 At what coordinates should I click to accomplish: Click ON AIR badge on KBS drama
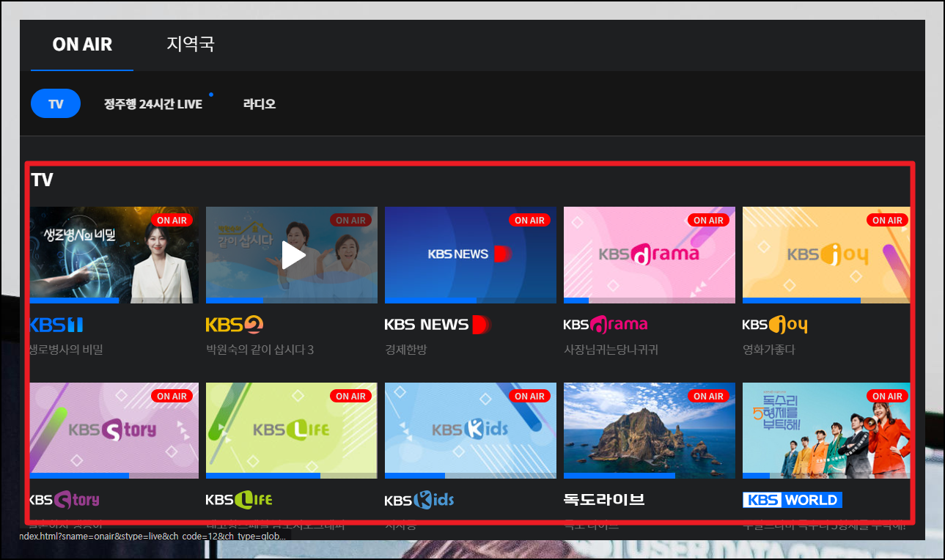[x=709, y=220]
